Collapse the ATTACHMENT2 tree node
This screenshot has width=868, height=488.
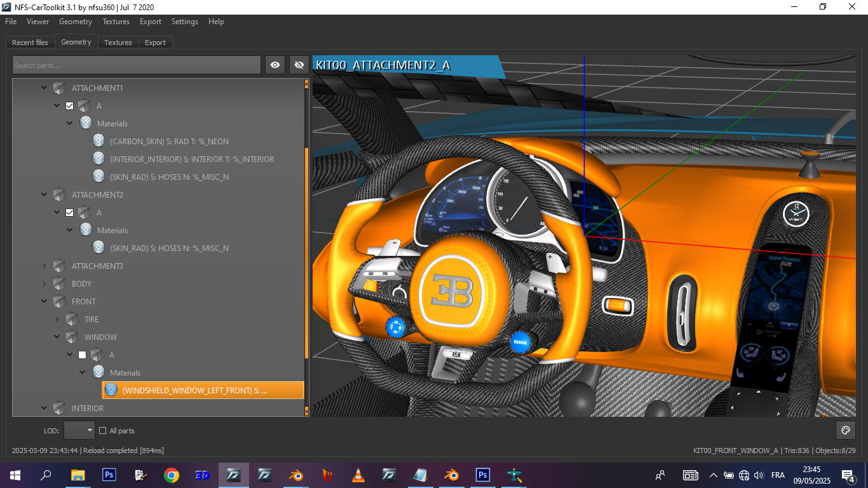pos(44,194)
